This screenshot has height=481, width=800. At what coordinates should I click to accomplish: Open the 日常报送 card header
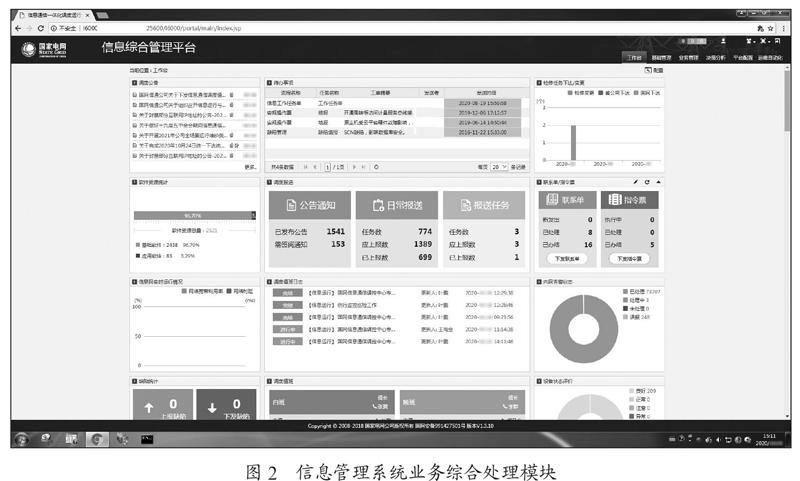[x=397, y=205]
